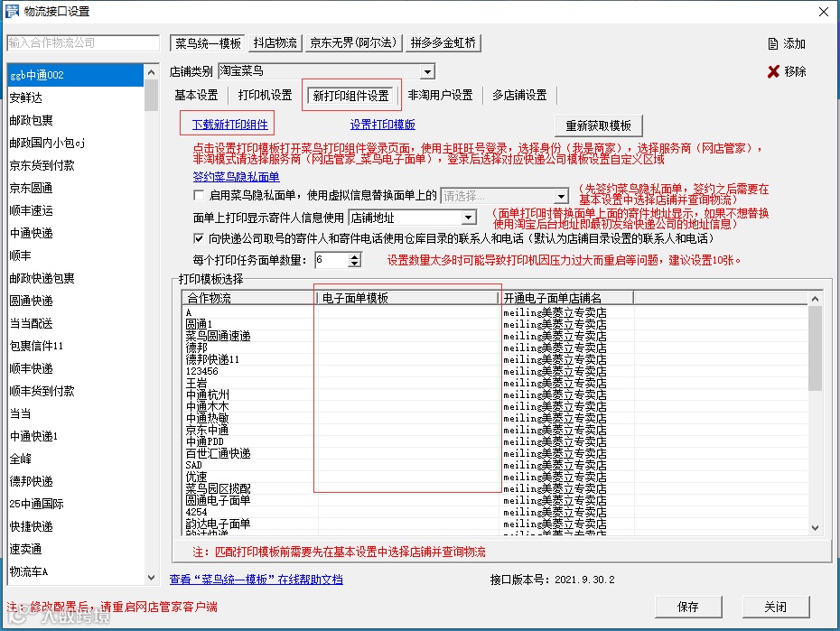Open the 请选择 virtual info dropdown
The height and width of the screenshot is (631, 840).
[561, 196]
